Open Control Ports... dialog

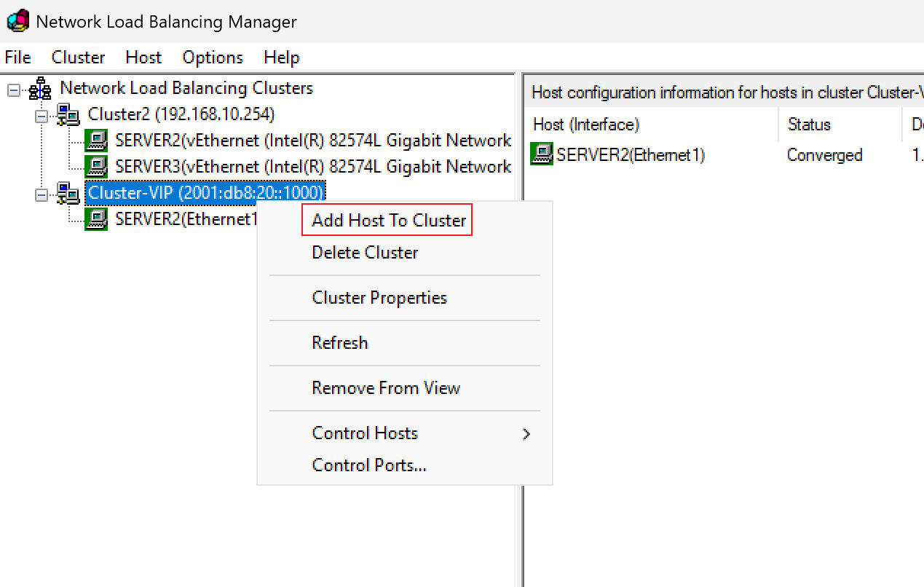click(x=369, y=465)
